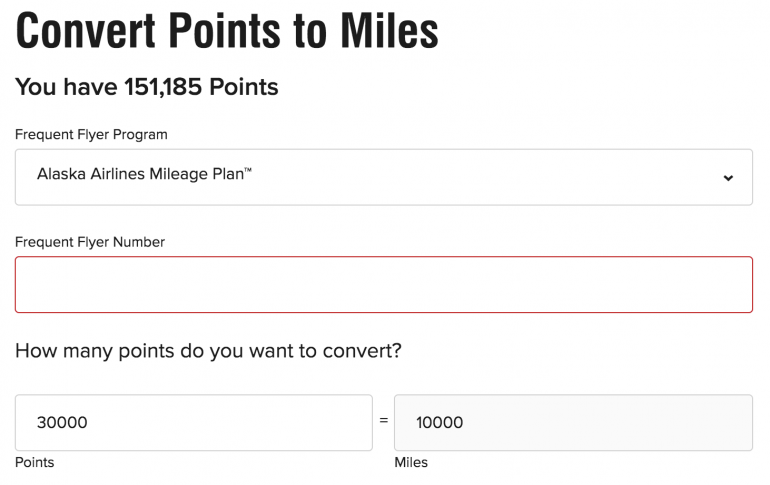The width and height of the screenshot is (770, 485).
Task: Click the Frequent Flyer Number label
Action: coord(90,242)
